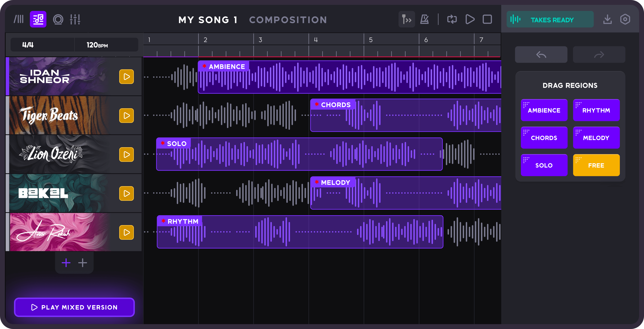Click Play Mixed Version button

coord(74,307)
